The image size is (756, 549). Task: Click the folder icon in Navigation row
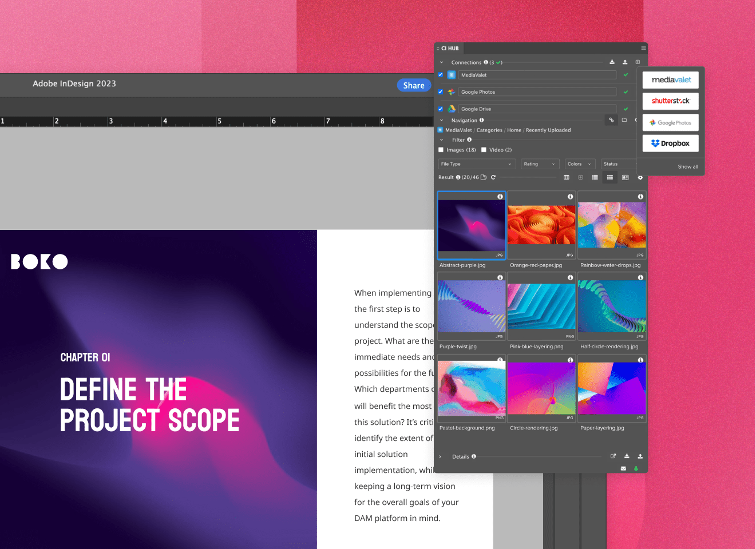pos(624,120)
